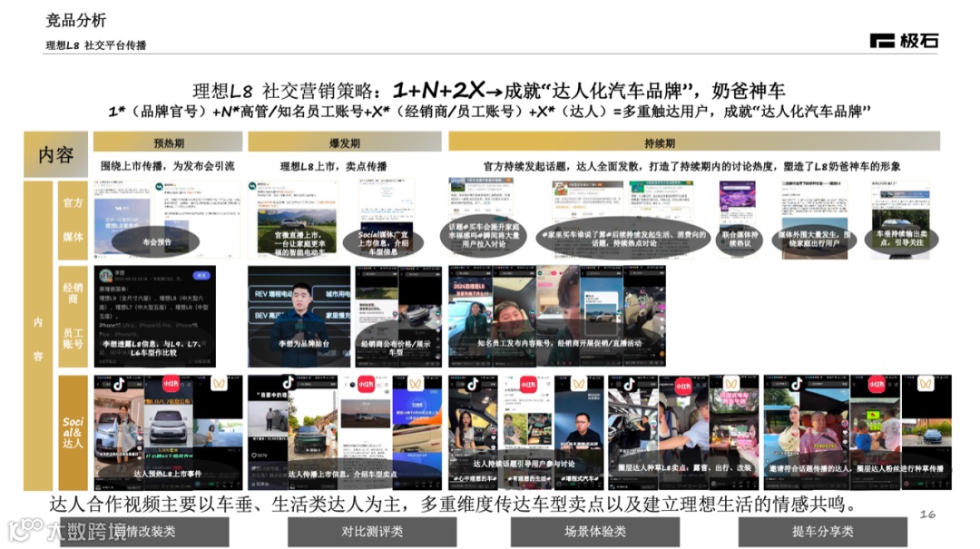Click the 场景体验类 button

tap(595, 532)
